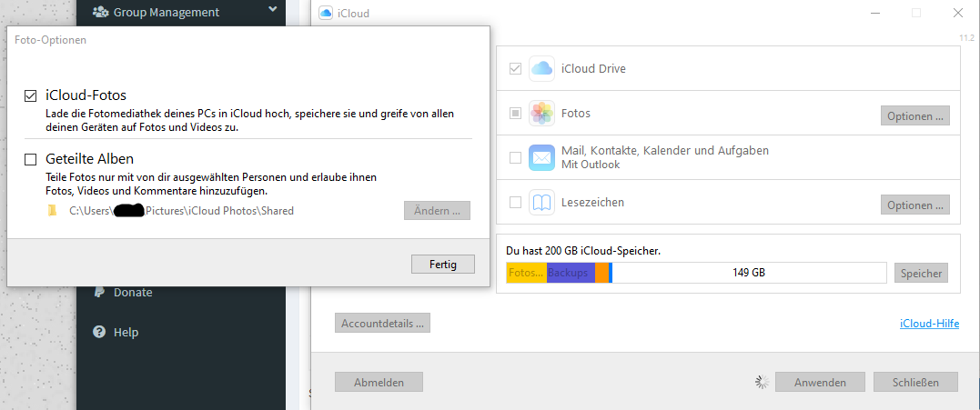Click the iCloud Drive cloud icon
Screen dimensions: 980x410
tap(542, 69)
